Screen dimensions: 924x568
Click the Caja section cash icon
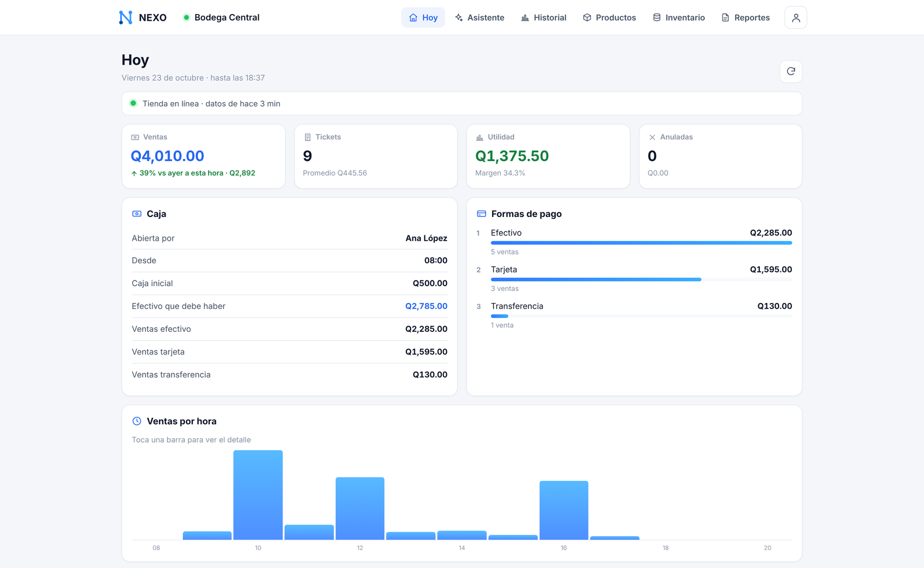point(137,214)
